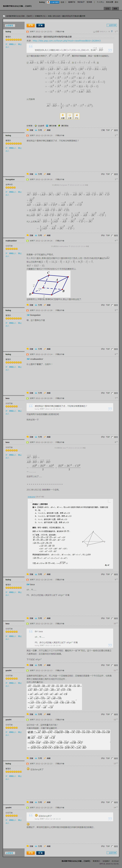The width and height of the screenshot is (122, 868).
Task: Click 引用 quote icon on yes94's floor 11 post
Action: [x=38, y=714]
